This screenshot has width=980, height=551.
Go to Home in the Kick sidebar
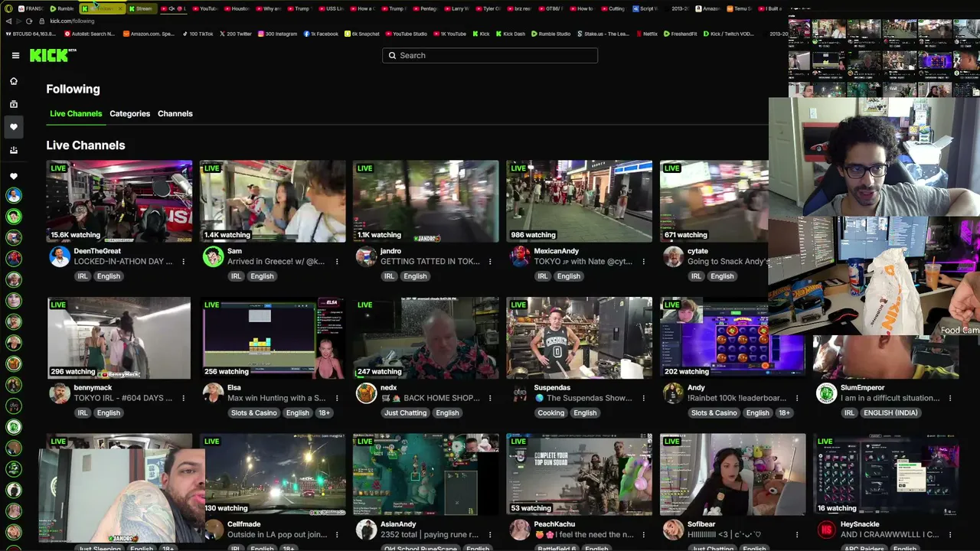14,81
